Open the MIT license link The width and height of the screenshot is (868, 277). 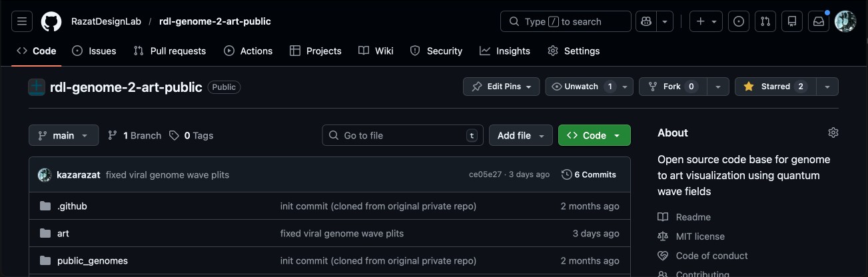click(x=699, y=236)
